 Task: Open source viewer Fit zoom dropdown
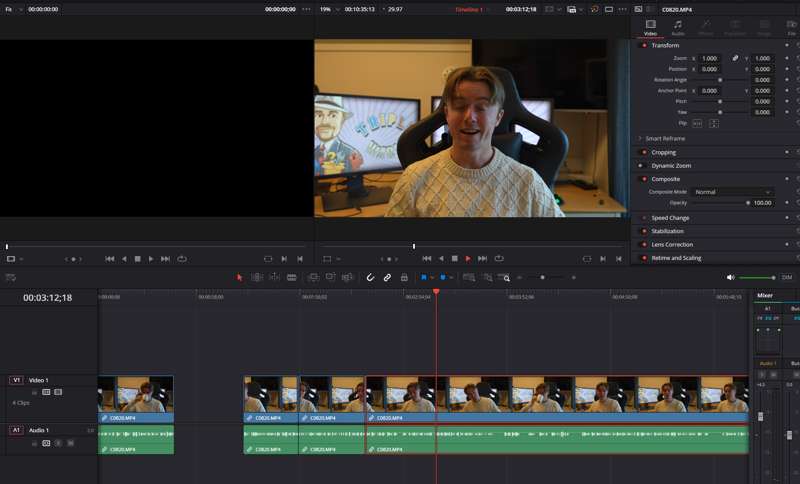coord(14,9)
